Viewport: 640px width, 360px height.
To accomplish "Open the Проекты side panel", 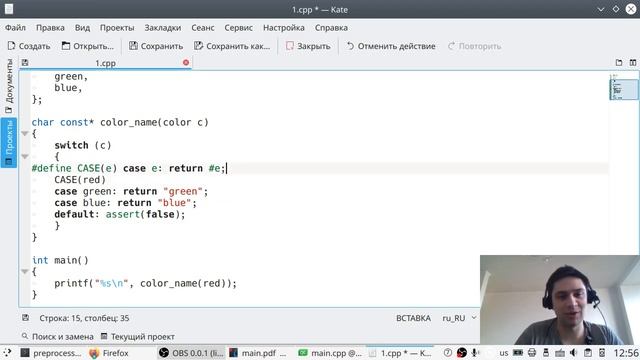I will (9, 143).
